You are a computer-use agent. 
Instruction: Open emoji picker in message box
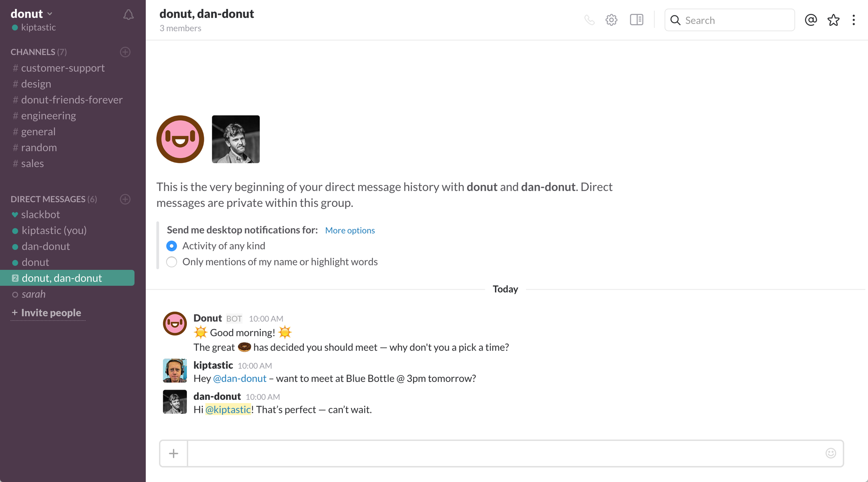click(831, 453)
